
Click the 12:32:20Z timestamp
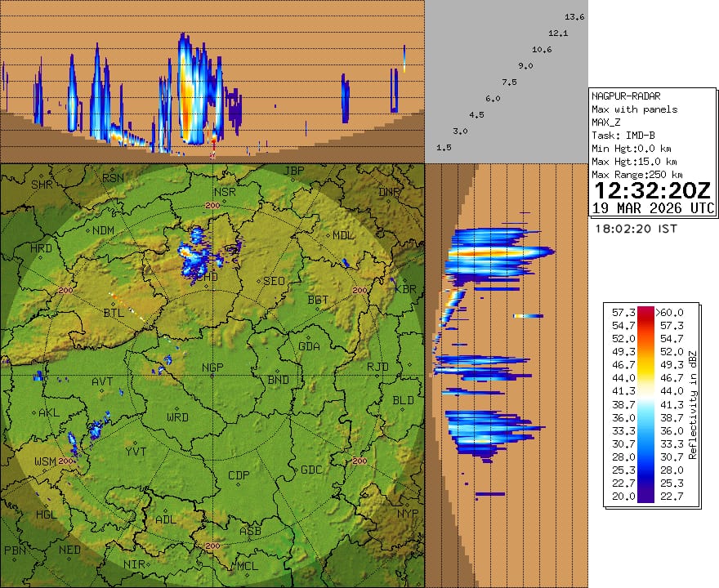tap(653, 191)
